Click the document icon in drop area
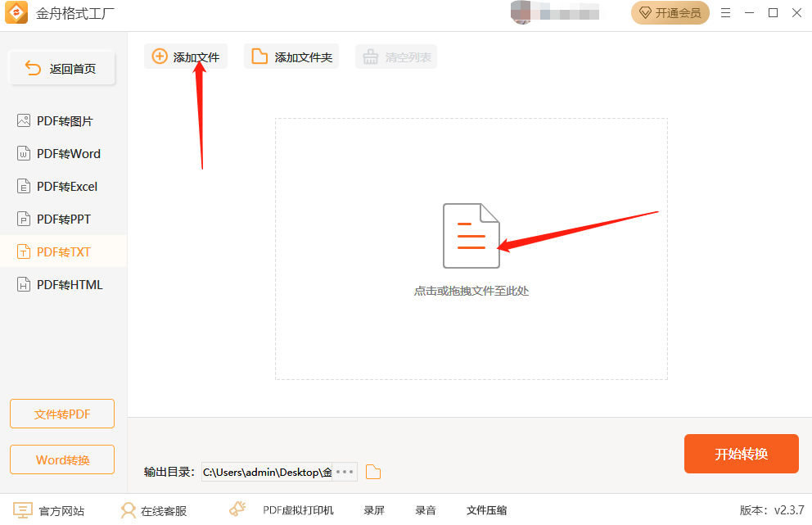The image size is (812, 525). point(471,236)
